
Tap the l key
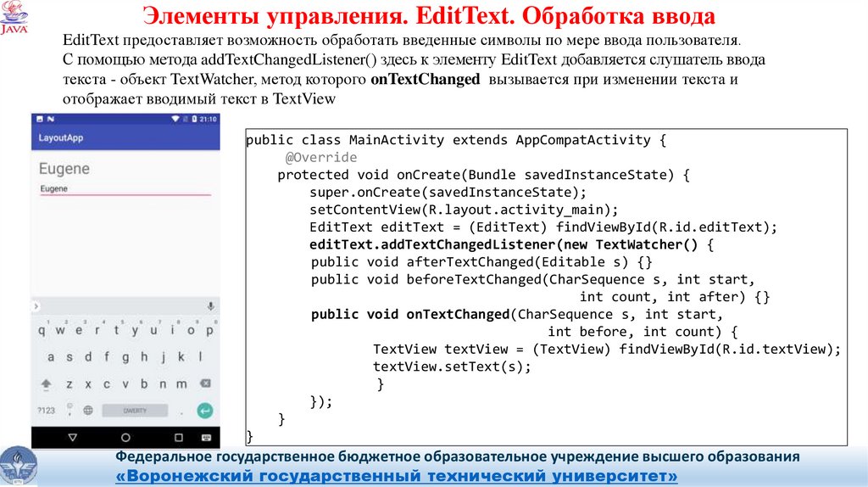tap(200, 357)
